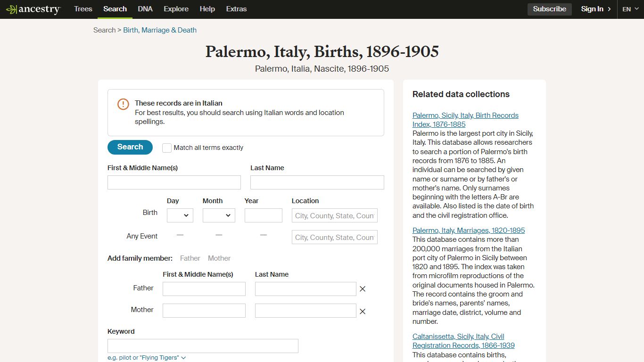Focus the Father first name field
Viewport: 644px width, 362px height.
(x=204, y=289)
